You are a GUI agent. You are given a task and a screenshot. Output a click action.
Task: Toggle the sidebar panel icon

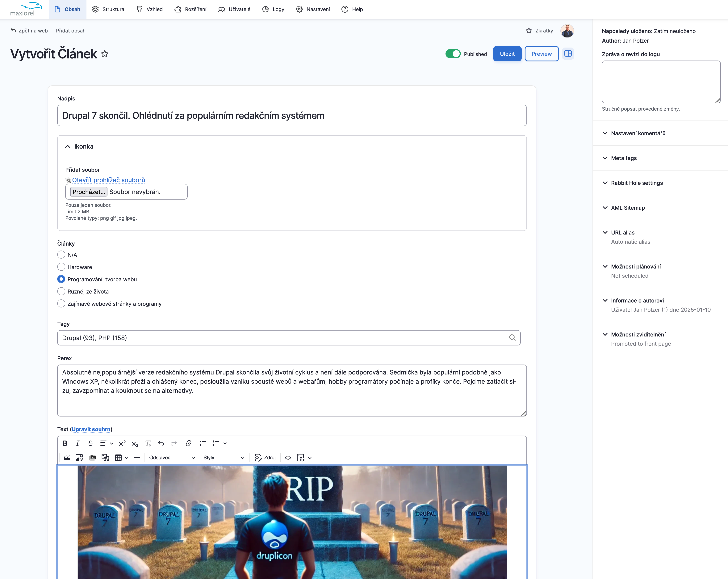click(568, 54)
